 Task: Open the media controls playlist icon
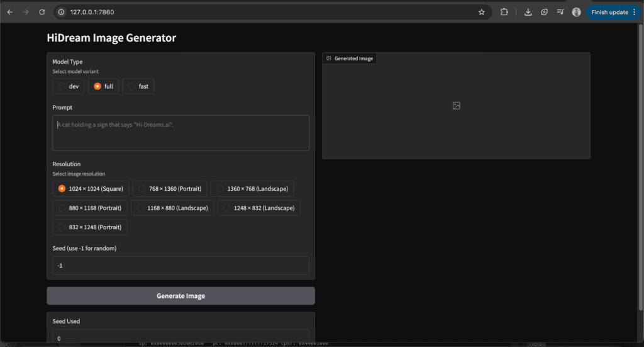[560, 13]
